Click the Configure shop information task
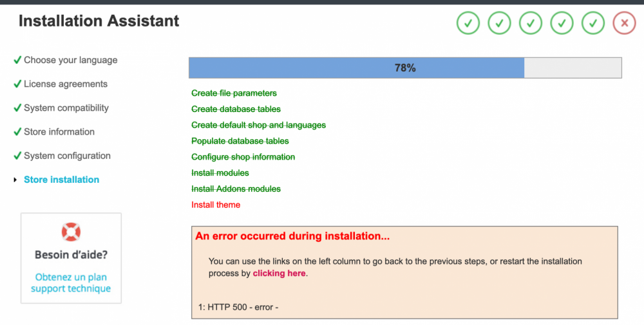This screenshot has width=644, height=325. click(x=243, y=157)
